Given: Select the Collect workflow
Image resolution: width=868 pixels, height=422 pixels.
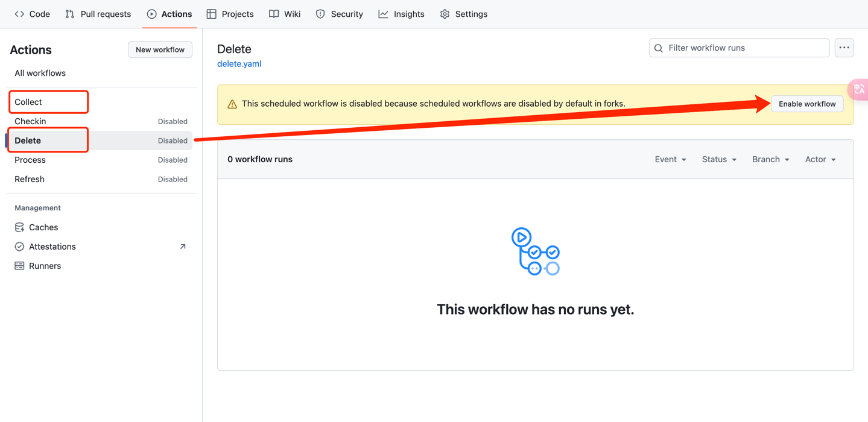Looking at the screenshot, I should [x=100, y=102].
